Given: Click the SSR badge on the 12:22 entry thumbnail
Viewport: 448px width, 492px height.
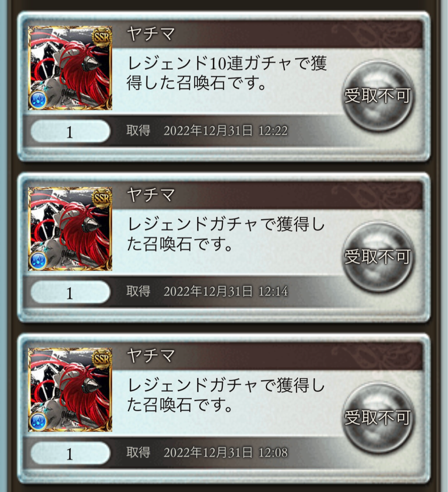Looking at the screenshot, I should [102, 37].
